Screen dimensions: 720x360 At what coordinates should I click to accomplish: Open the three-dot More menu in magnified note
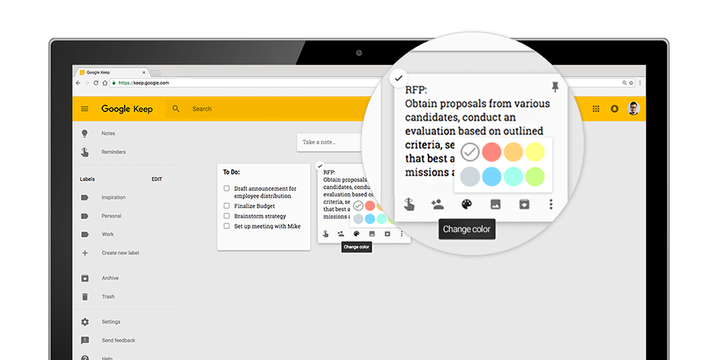click(x=551, y=204)
